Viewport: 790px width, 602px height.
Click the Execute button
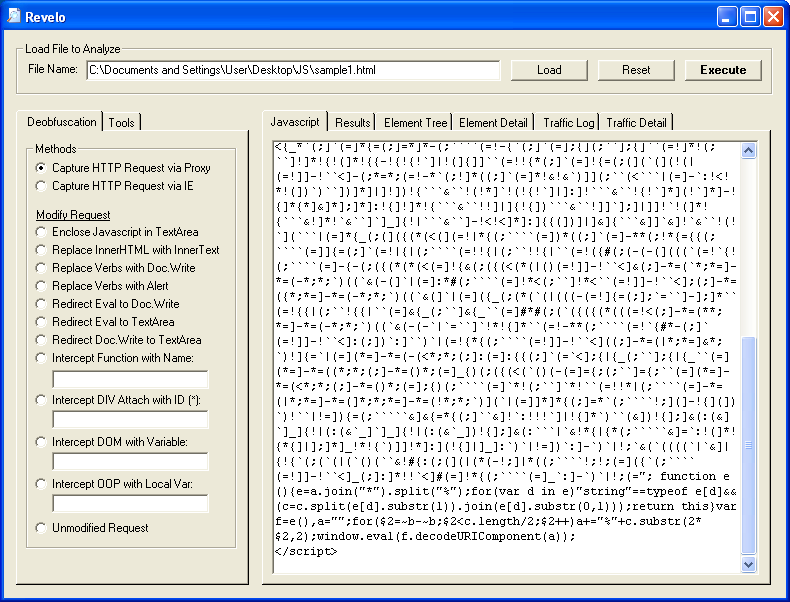tap(722, 70)
